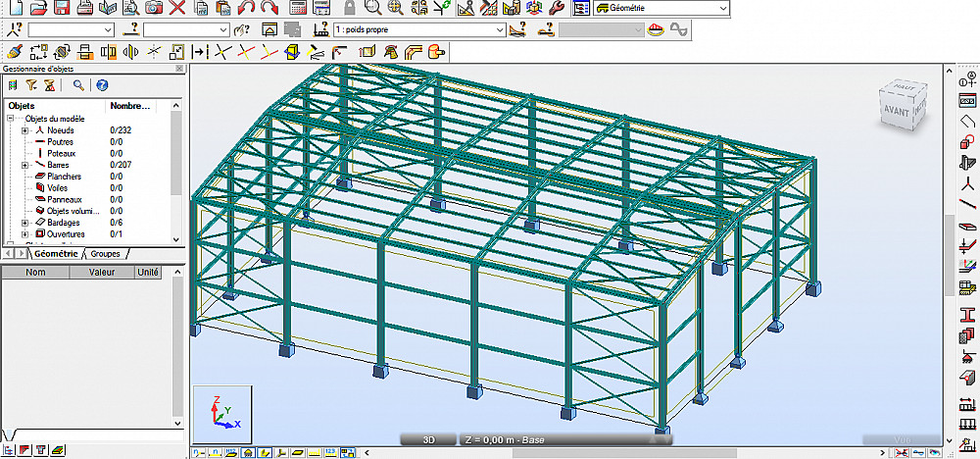Select the paintbrush icon in the edit toolbar
Image resolution: width=980 pixels, height=459 pixels.
17,51
